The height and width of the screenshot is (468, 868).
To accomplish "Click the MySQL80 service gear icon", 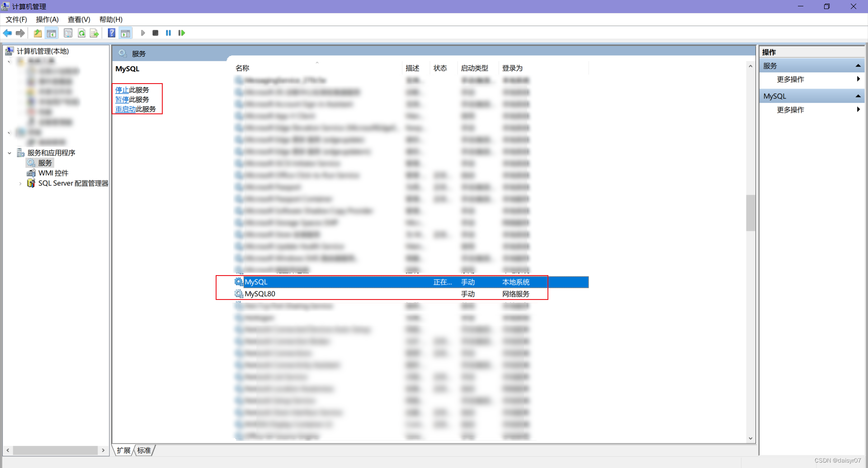I will (239, 294).
